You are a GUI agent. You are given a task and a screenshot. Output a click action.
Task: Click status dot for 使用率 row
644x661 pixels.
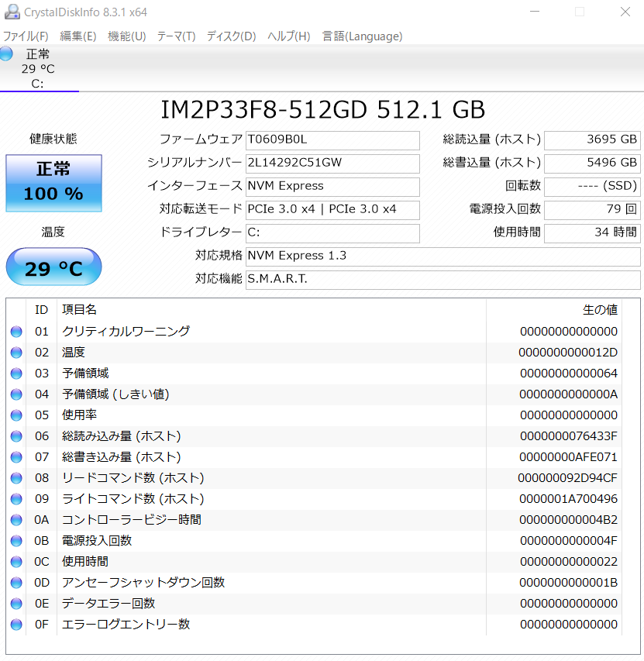(16, 415)
